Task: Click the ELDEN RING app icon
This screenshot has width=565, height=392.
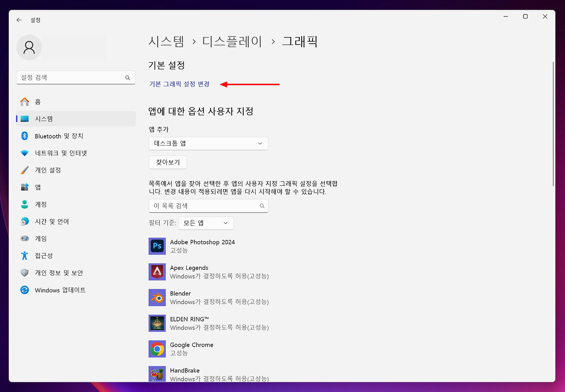Action: click(157, 323)
